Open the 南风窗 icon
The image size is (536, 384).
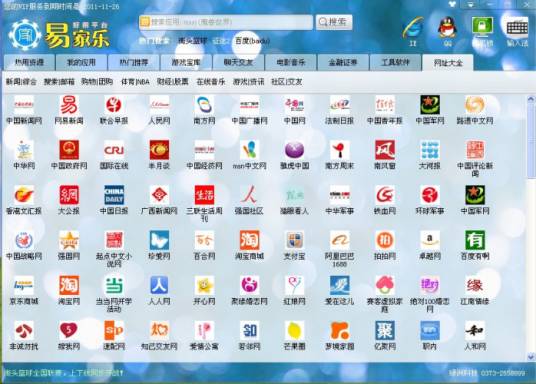click(385, 150)
